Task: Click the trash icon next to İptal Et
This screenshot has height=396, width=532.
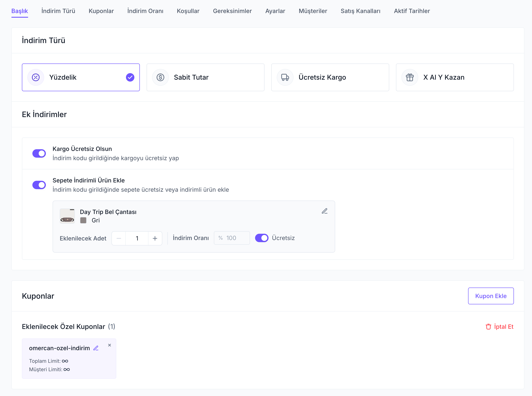Action: (x=488, y=327)
